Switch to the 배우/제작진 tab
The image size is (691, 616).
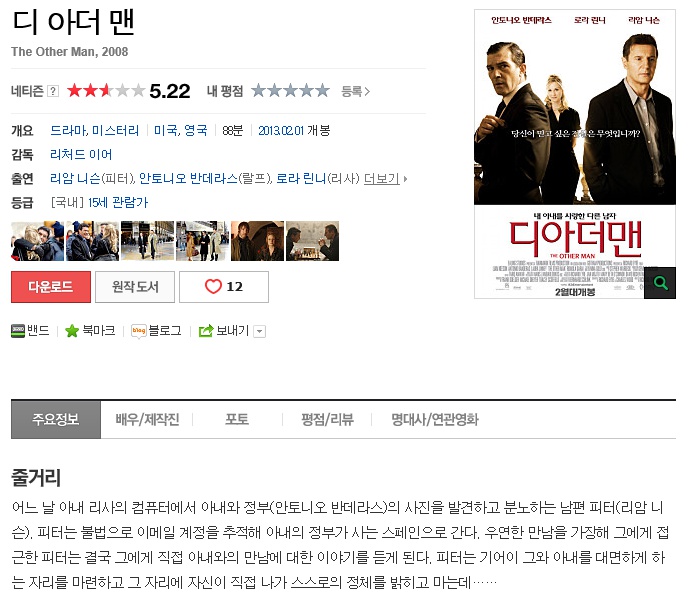point(147,419)
